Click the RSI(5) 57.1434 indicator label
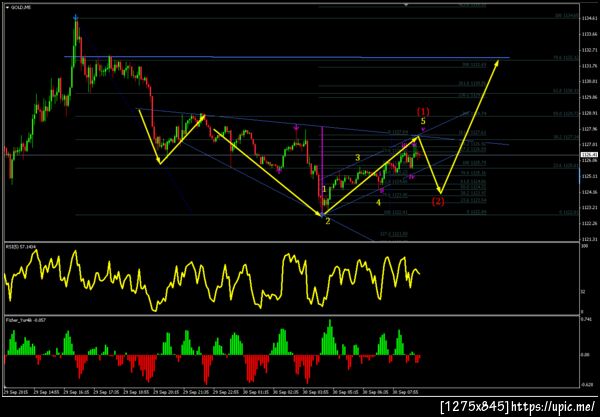Screen dimensions: 600x417 coord(21,247)
